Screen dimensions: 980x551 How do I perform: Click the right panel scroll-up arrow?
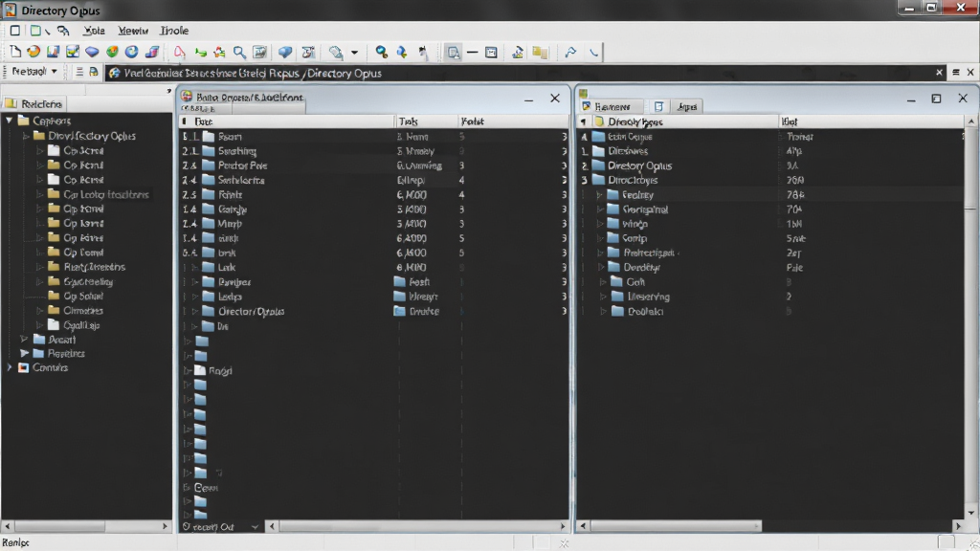(x=970, y=121)
